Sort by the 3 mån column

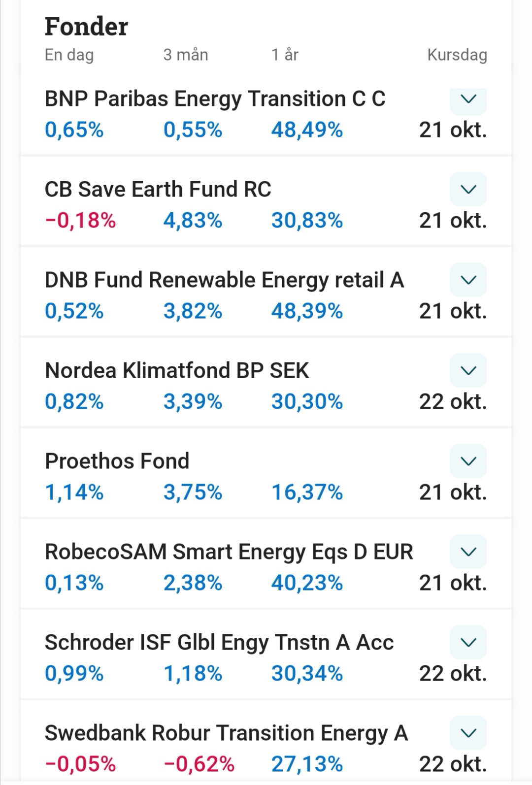click(186, 55)
